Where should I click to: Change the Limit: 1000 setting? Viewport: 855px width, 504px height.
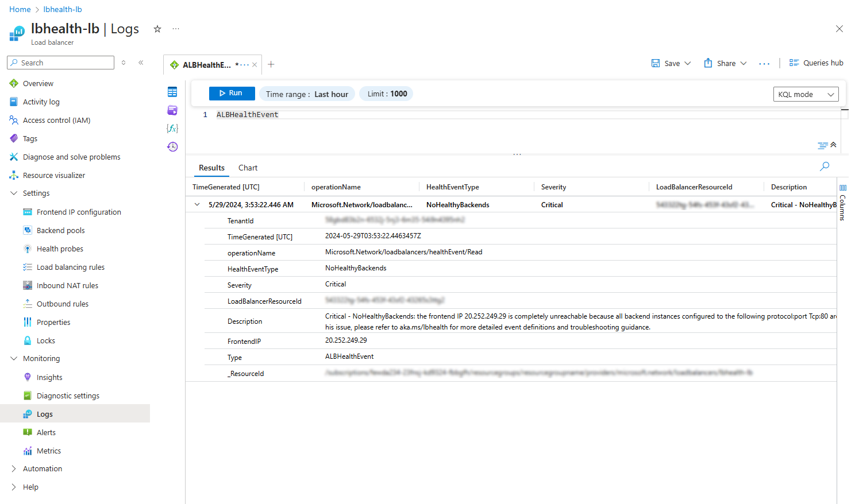[387, 94]
